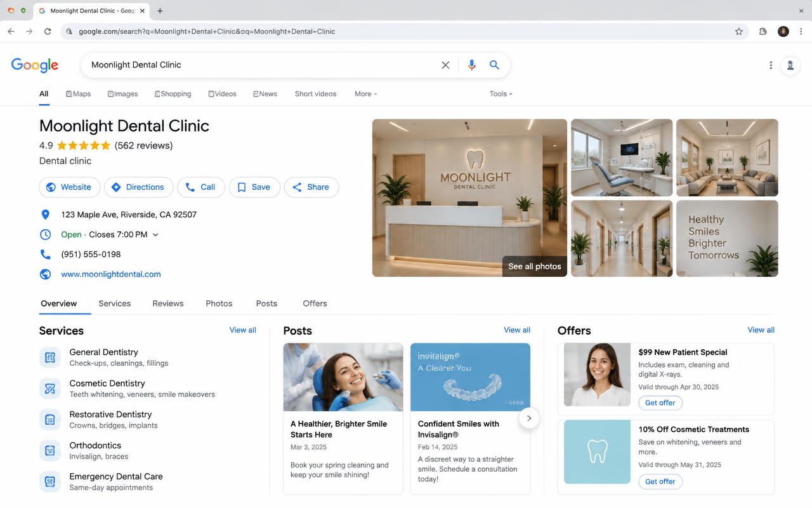Click View all for Posts
This screenshot has height=508, width=812.
pos(517,330)
